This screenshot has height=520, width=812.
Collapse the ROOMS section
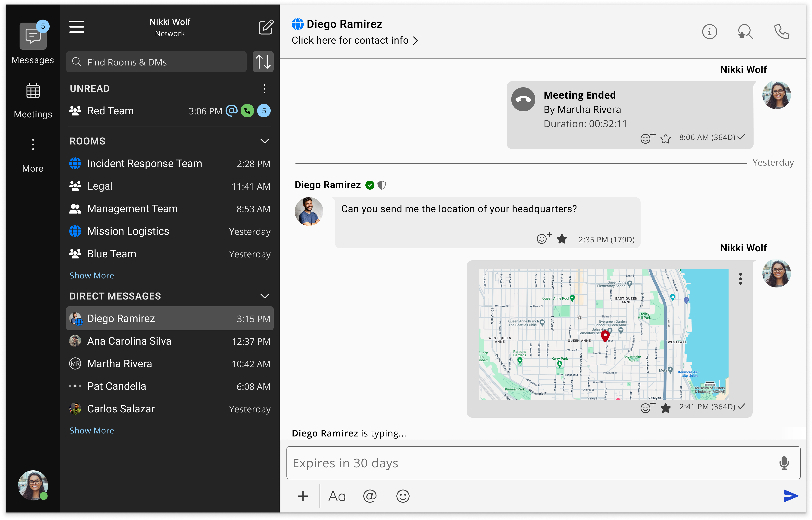point(264,141)
